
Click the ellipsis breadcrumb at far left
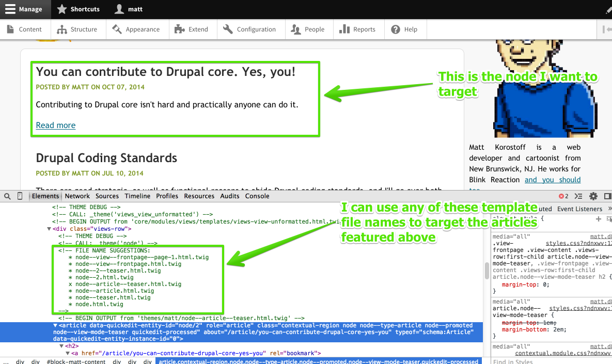(6, 361)
